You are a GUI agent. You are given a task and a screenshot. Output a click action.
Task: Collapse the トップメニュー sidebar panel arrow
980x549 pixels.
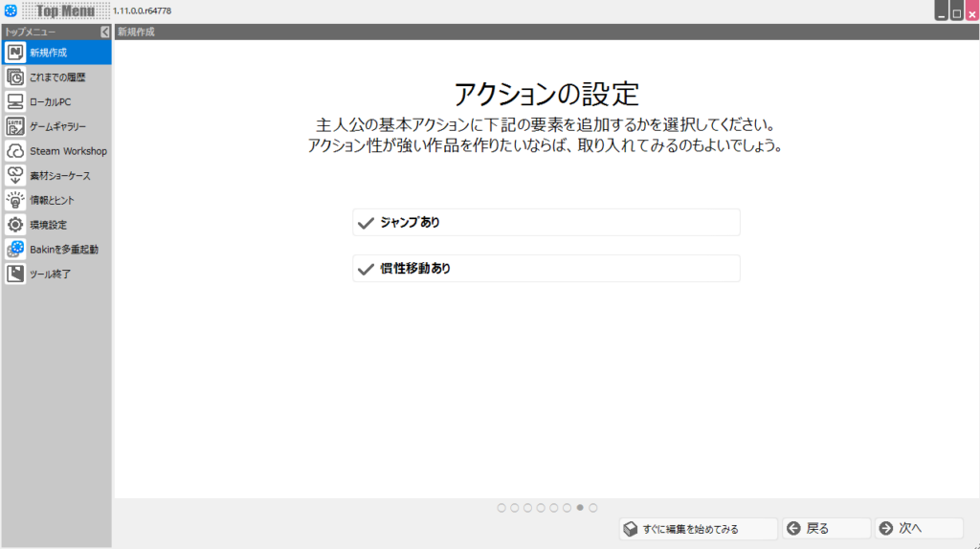click(x=105, y=32)
